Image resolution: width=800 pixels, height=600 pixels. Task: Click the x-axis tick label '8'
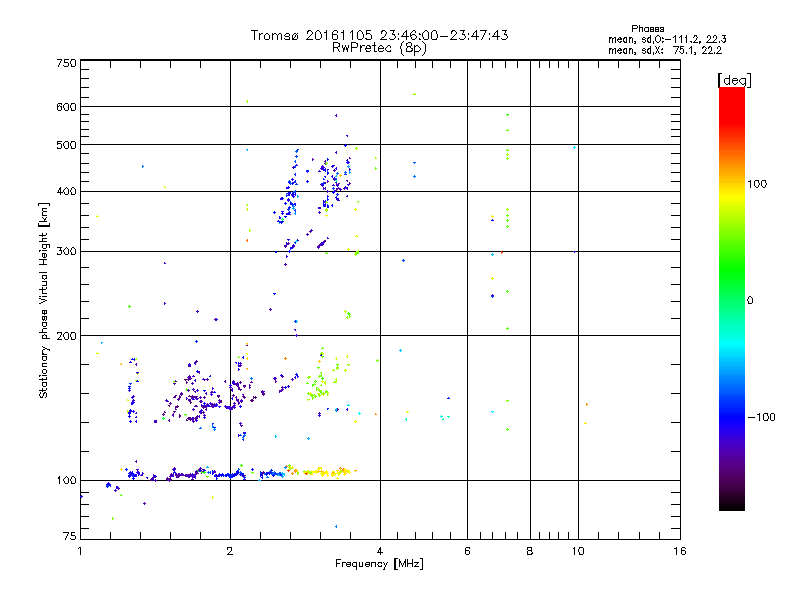coord(530,551)
